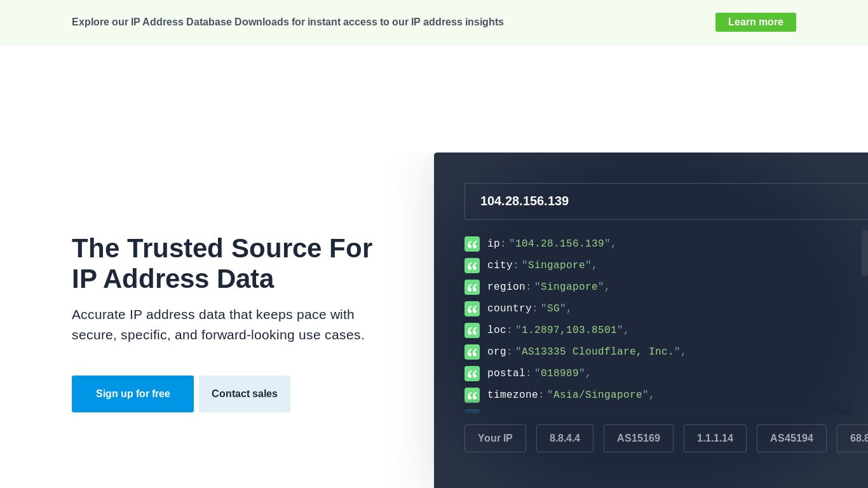Select the 8.8.4.4 sample button
The height and width of the screenshot is (488, 868).
point(565,438)
